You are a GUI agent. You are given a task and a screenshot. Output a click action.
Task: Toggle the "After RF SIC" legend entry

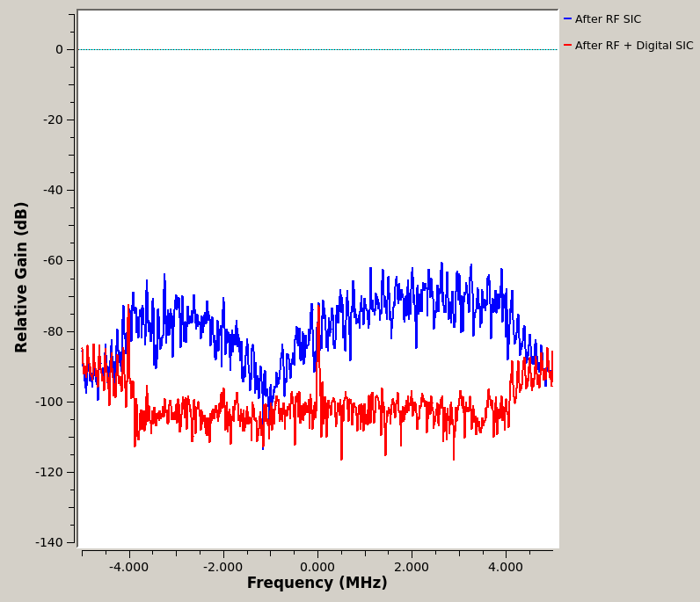pos(608,19)
